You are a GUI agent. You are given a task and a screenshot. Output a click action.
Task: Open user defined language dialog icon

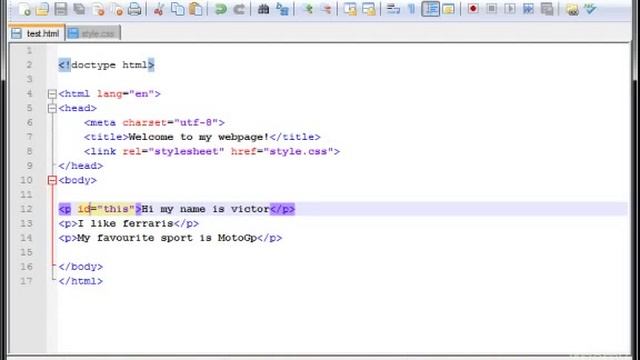[x=449, y=9]
